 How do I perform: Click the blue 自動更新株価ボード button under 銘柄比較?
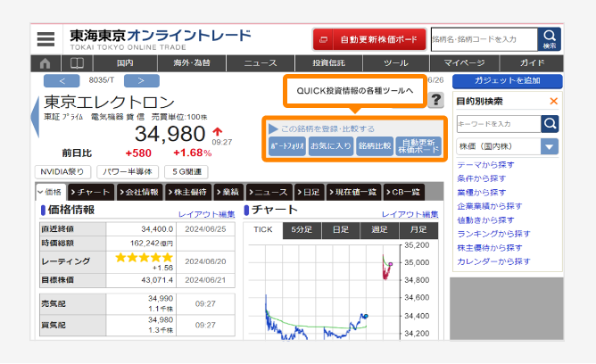click(x=418, y=146)
